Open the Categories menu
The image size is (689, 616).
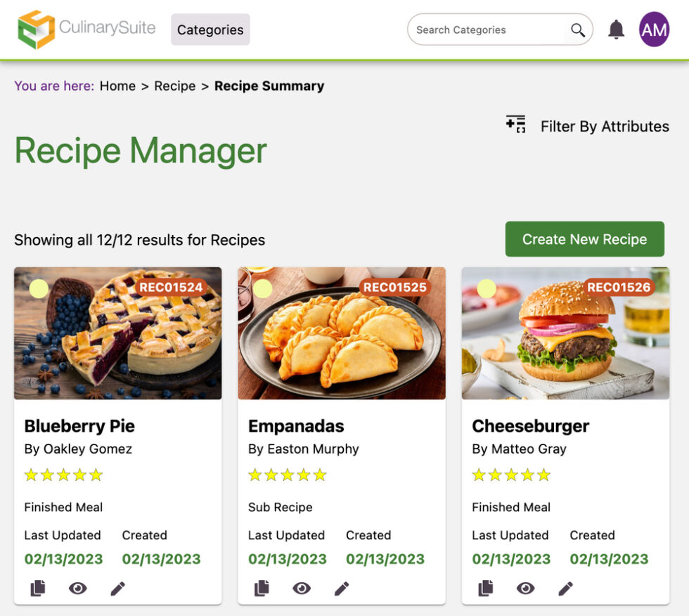[210, 30]
